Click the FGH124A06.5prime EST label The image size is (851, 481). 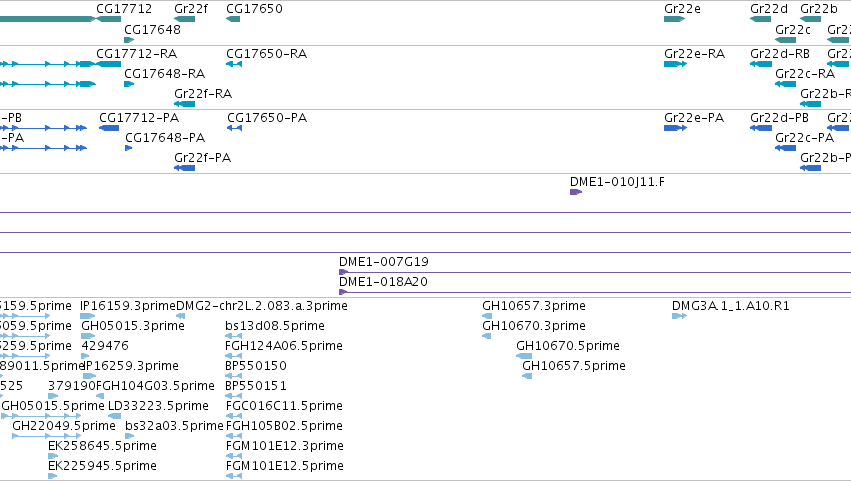coord(284,346)
